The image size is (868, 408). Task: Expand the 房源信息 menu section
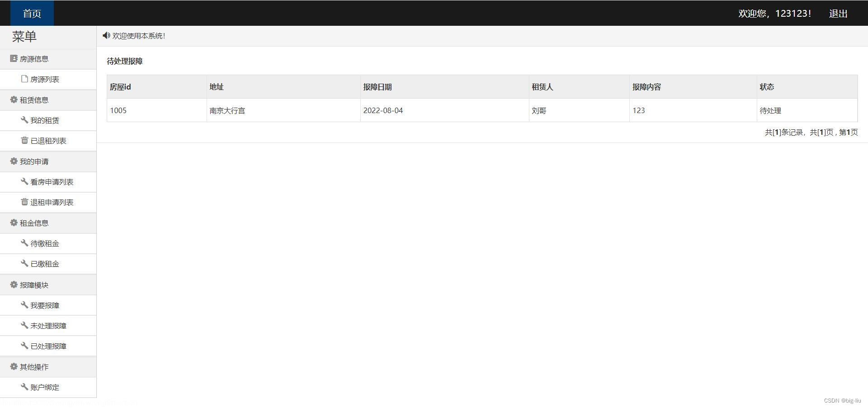click(x=34, y=59)
